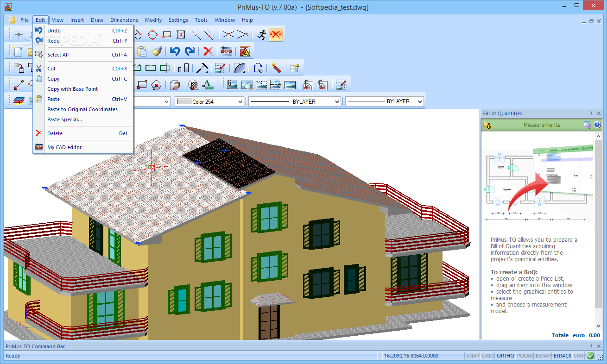This screenshot has height=364, width=607.
Task: Click the layers manager stack icon
Action: click(x=19, y=101)
